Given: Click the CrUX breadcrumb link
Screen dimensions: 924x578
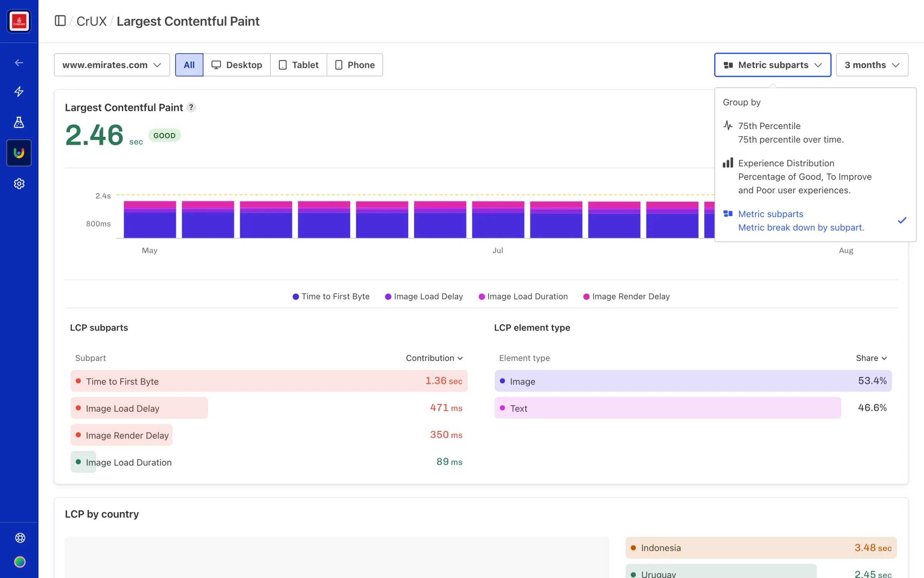Looking at the screenshot, I should click(x=91, y=21).
